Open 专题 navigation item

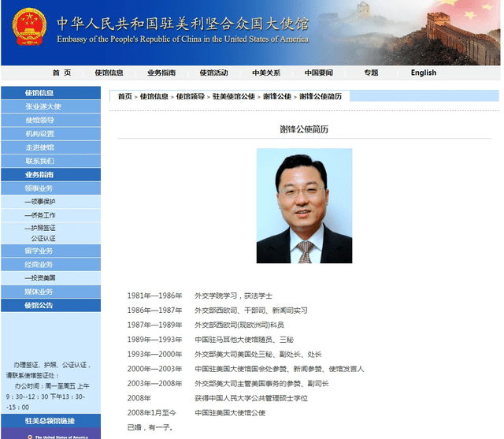pos(371,73)
